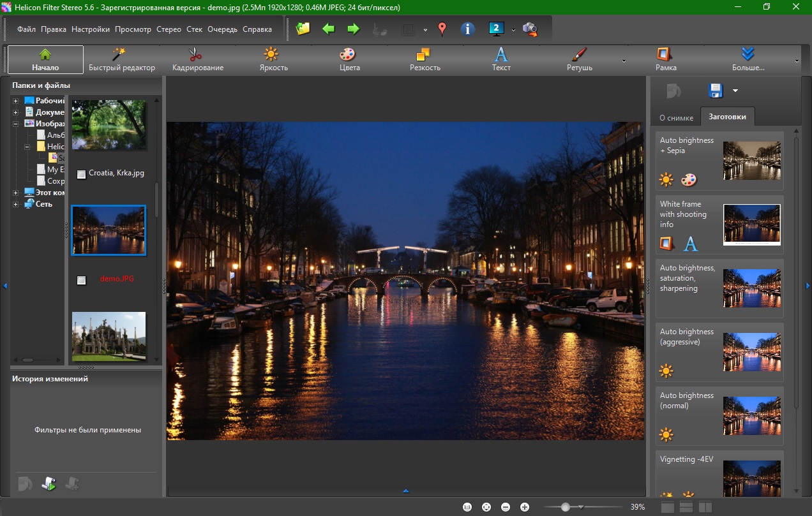Click the apply history icon with green arrow

point(49,484)
